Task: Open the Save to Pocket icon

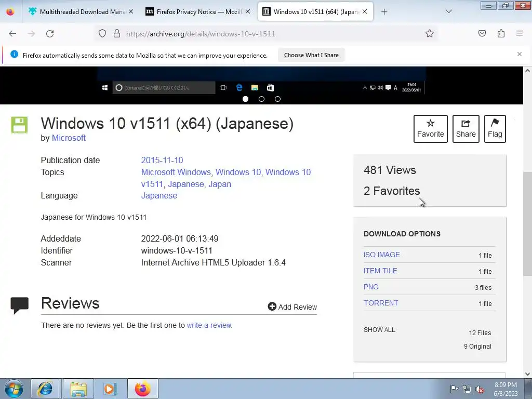Action: (482, 33)
